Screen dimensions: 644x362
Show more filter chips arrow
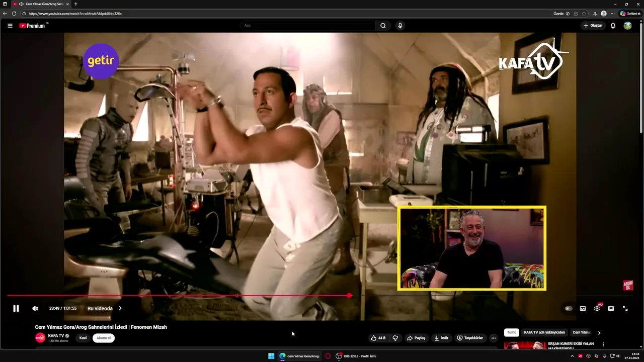[599, 332]
